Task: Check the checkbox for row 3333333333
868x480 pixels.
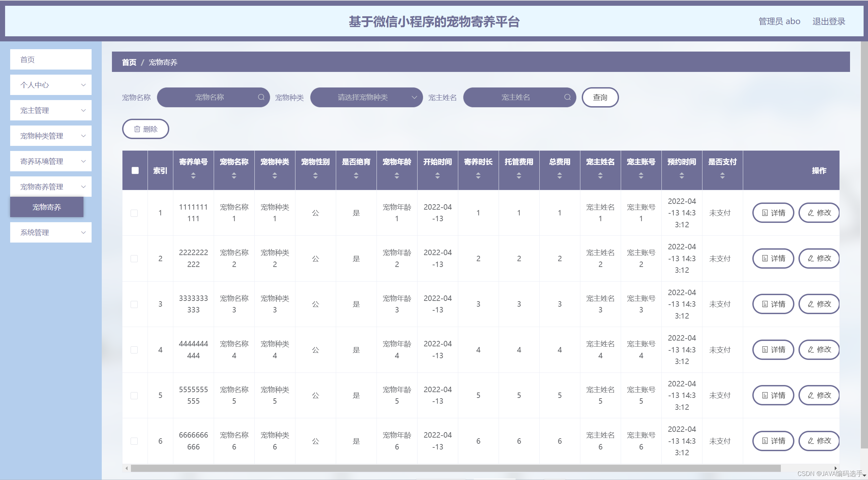Action: [x=134, y=304]
